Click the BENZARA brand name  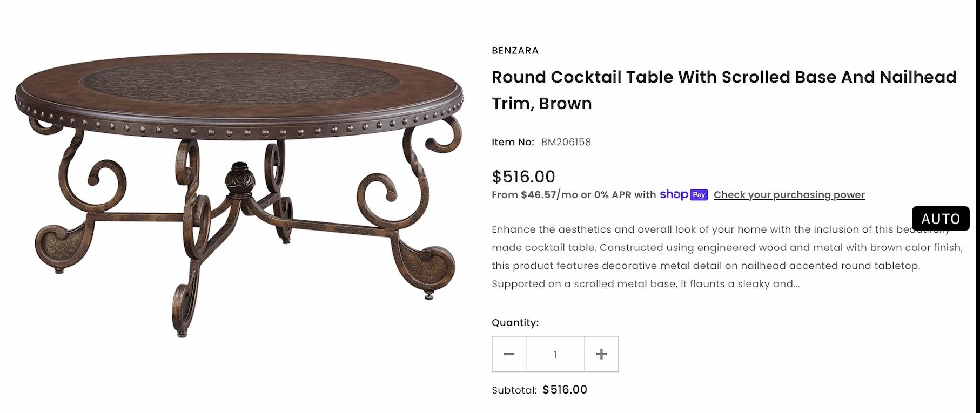pyautogui.click(x=514, y=50)
